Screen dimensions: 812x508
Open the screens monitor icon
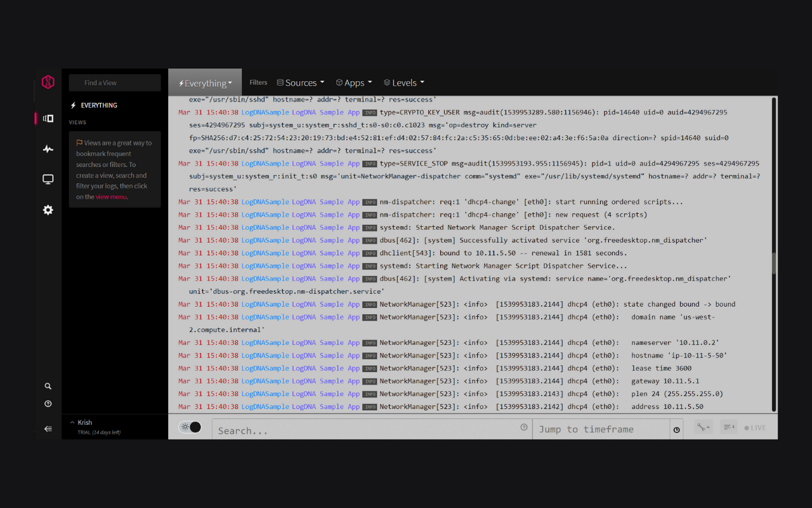[x=48, y=179]
